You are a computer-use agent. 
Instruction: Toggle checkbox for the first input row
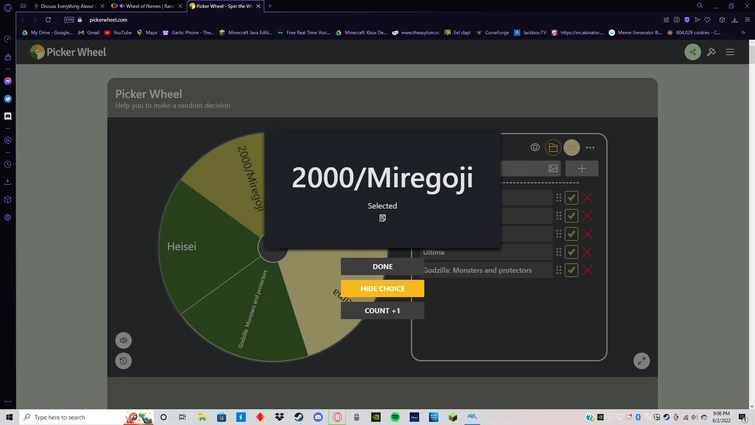[x=572, y=197]
